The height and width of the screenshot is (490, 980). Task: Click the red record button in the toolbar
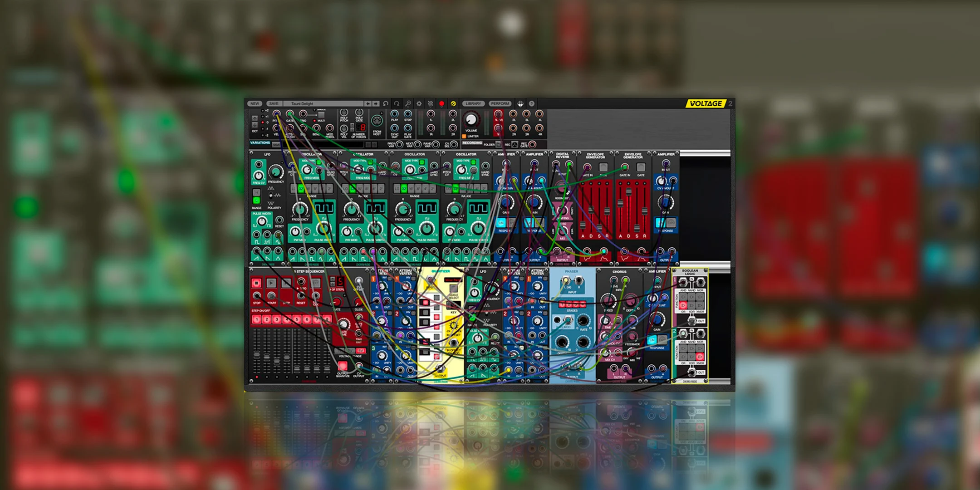tap(441, 103)
